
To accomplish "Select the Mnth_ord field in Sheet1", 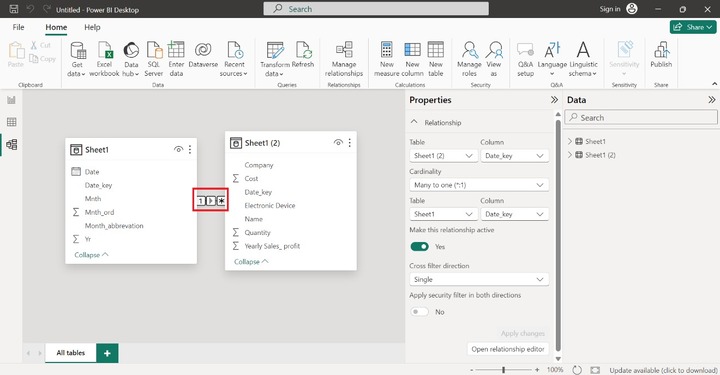I will point(100,212).
